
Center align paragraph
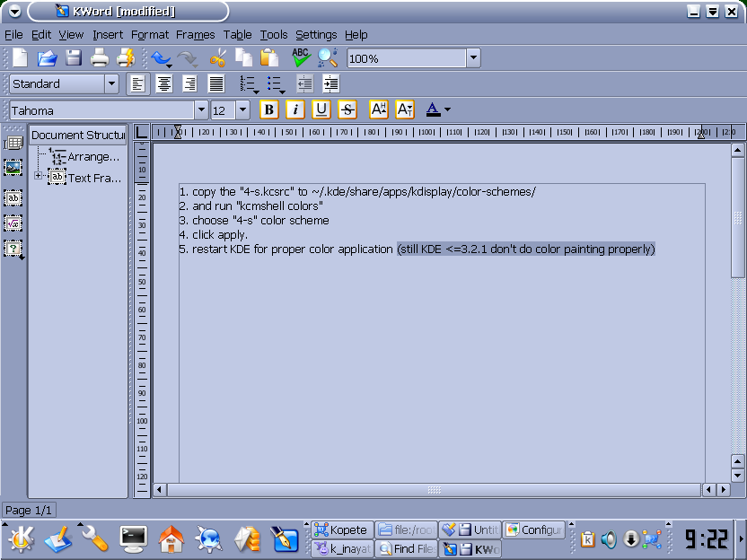click(164, 84)
